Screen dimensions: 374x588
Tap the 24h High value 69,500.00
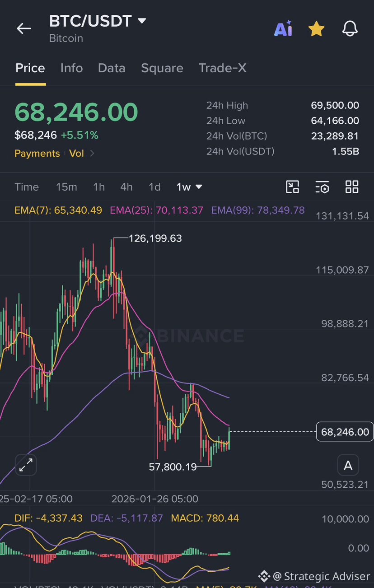(x=335, y=105)
